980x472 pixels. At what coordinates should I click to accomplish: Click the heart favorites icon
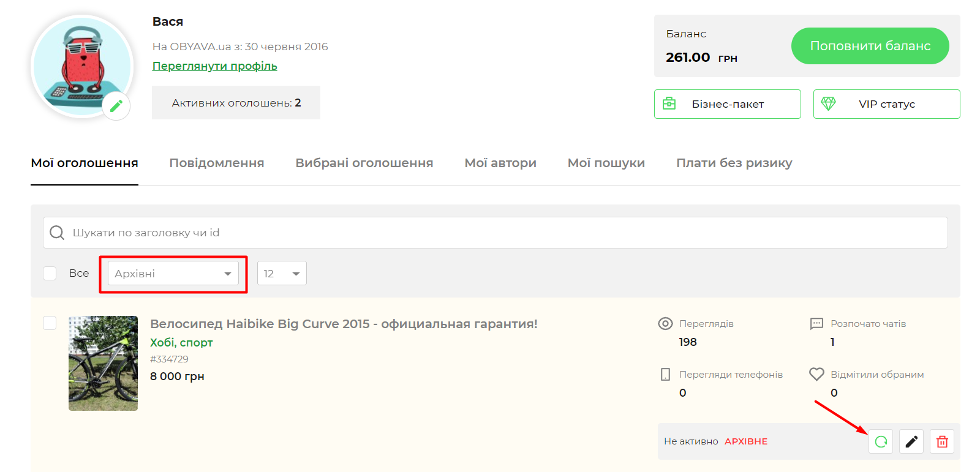[x=816, y=374]
